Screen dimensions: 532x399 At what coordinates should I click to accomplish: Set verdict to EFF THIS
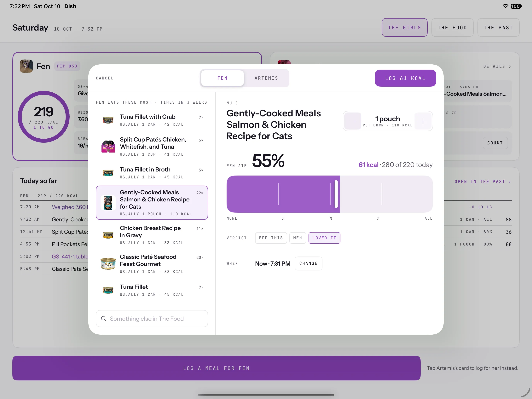[x=271, y=238]
